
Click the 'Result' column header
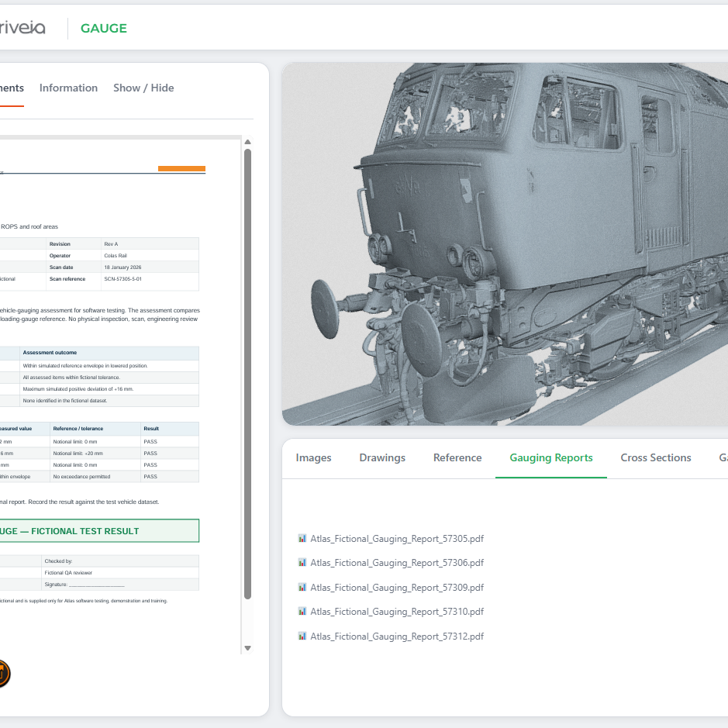click(151, 429)
